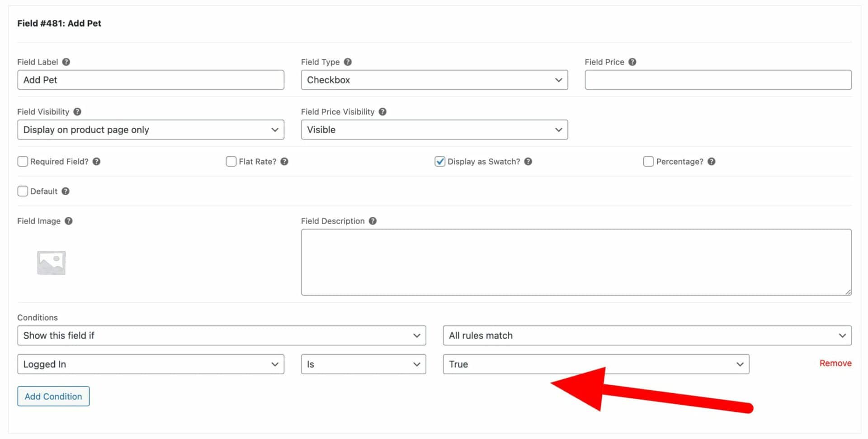Screen dimensions: 868x439
Task: Open the Field Visibility help tooltip icon
Action: point(77,112)
